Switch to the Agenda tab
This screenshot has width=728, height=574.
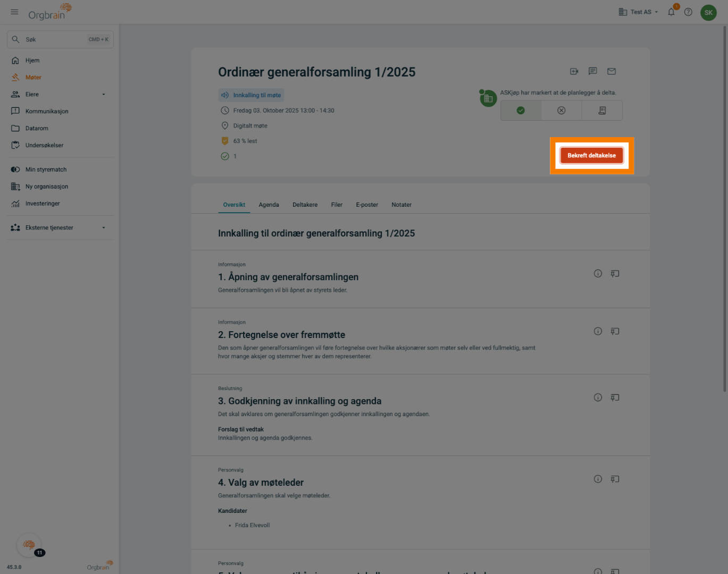pos(269,205)
